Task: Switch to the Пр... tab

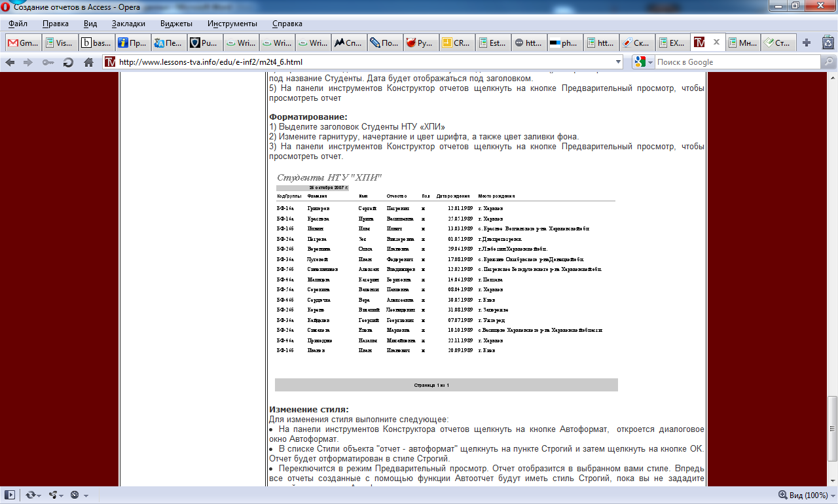Action: tap(132, 43)
